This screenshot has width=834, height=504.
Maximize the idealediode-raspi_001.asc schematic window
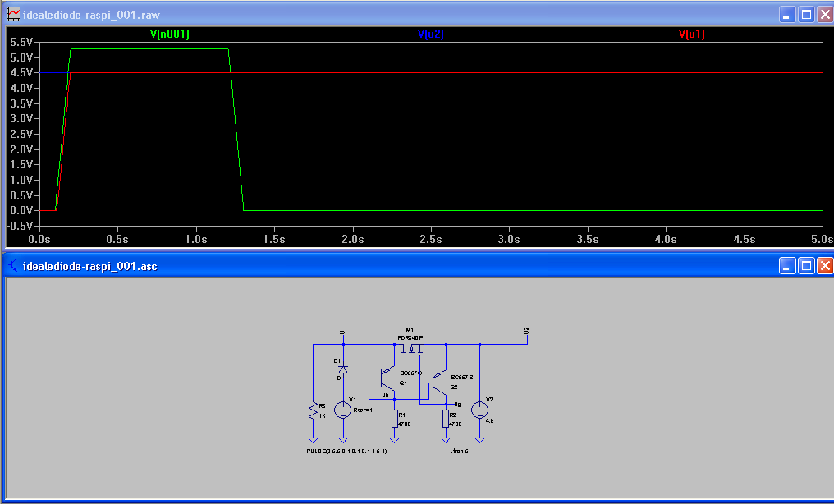(806, 265)
